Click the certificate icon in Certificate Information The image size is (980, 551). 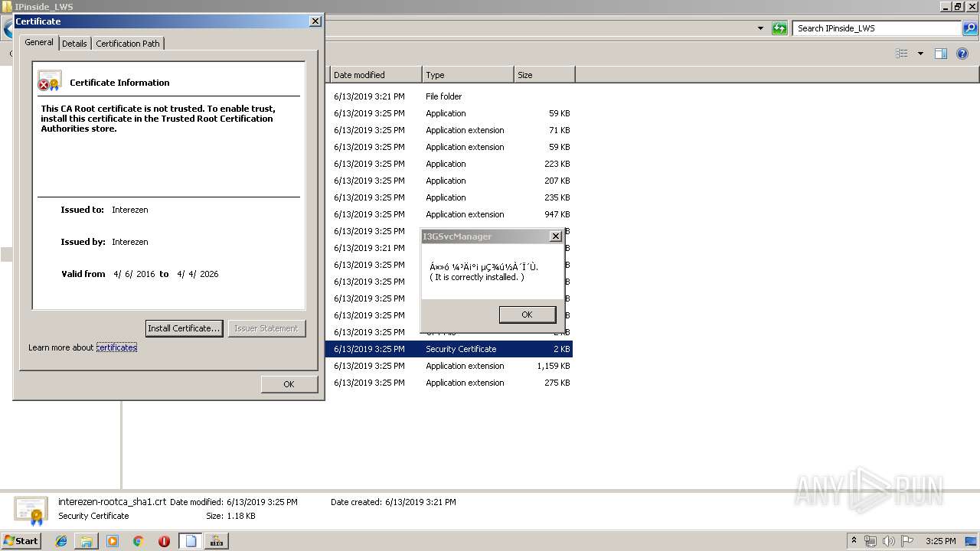point(50,80)
